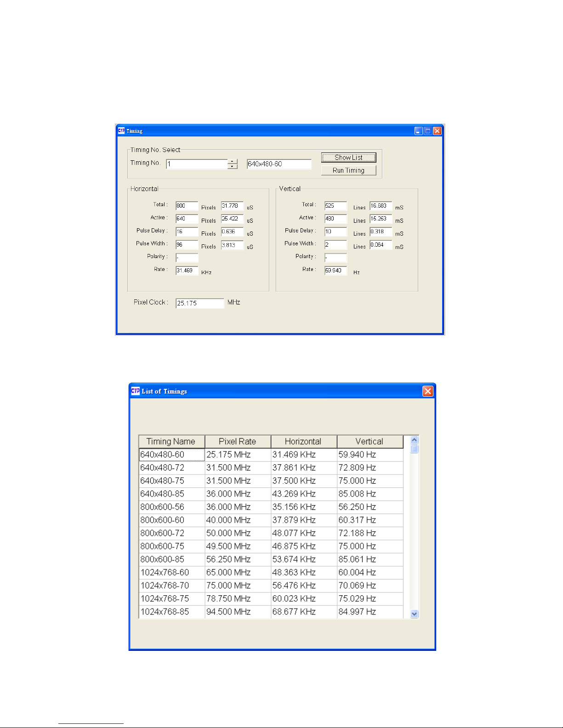Click Horizontal Total 31.778 uS field
The width and height of the screenshot is (563, 728).
point(232,206)
